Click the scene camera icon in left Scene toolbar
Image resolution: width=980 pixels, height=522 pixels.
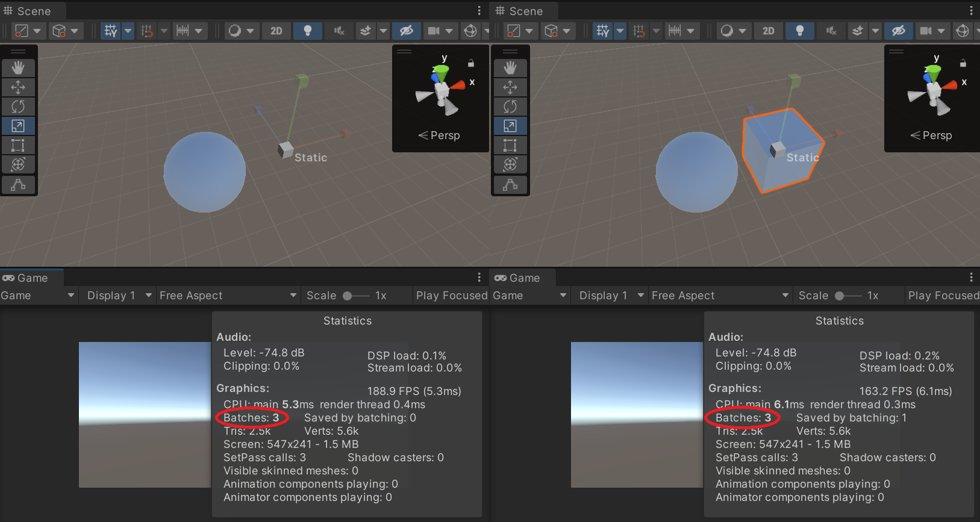click(434, 31)
